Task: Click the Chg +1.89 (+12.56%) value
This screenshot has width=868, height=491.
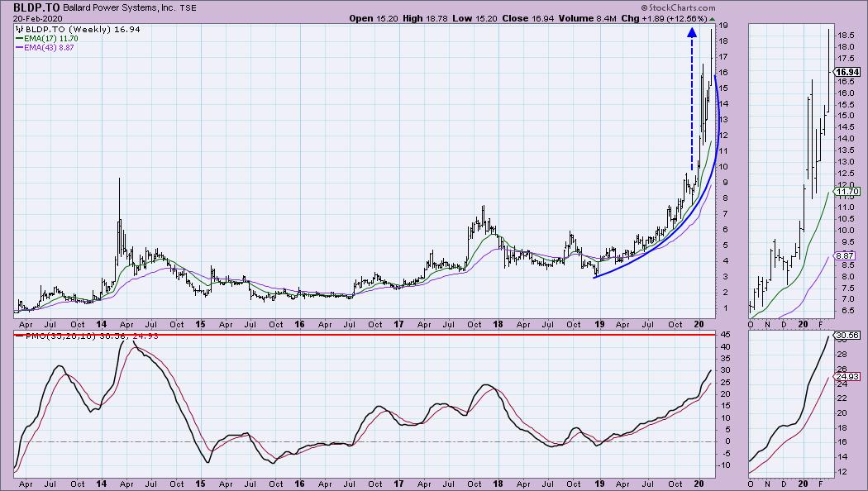Action: [665, 18]
